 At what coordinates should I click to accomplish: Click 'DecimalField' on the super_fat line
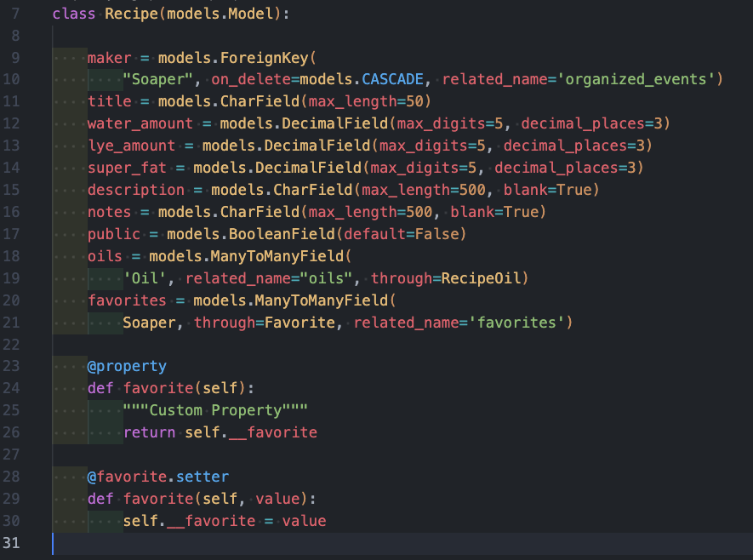point(308,168)
